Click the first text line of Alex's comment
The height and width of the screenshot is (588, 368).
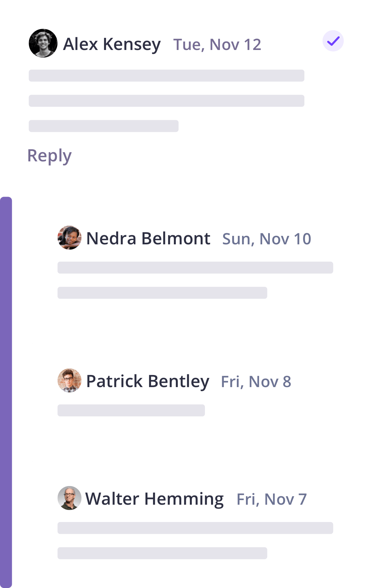point(166,75)
